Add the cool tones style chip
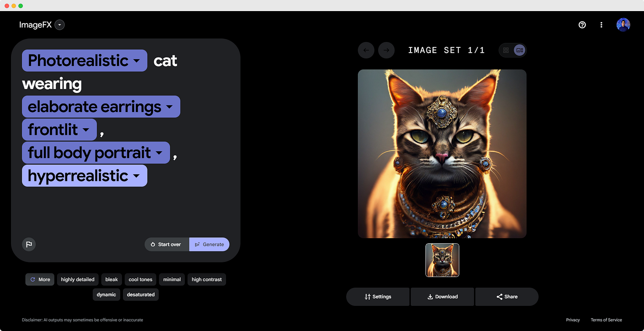The image size is (644, 331). (x=140, y=279)
